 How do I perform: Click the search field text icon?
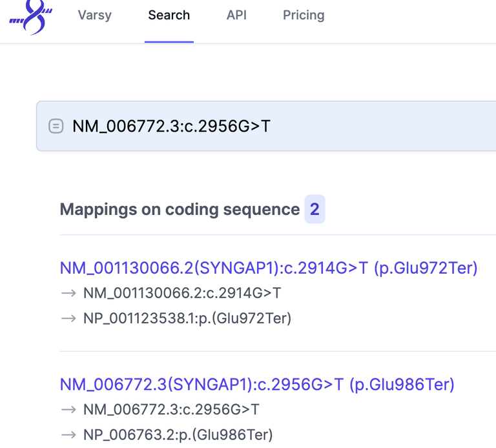pyautogui.click(x=56, y=126)
